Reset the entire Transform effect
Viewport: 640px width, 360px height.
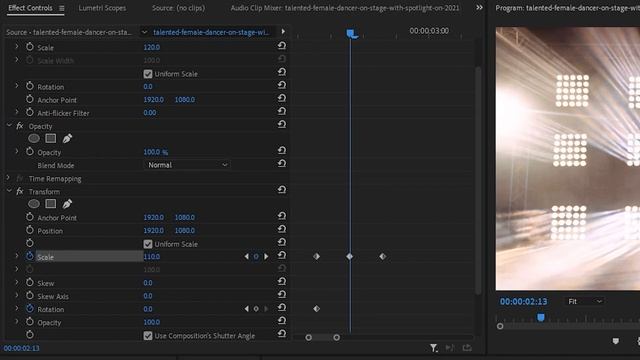[282, 189]
